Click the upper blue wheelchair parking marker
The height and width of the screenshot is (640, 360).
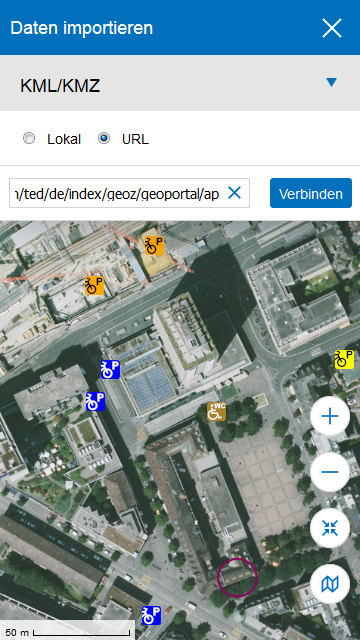(x=110, y=369)
